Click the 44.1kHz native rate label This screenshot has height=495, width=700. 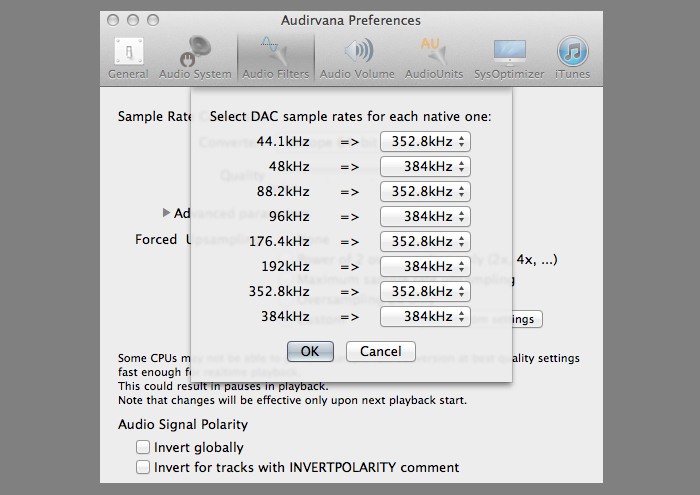pos(283,141)
